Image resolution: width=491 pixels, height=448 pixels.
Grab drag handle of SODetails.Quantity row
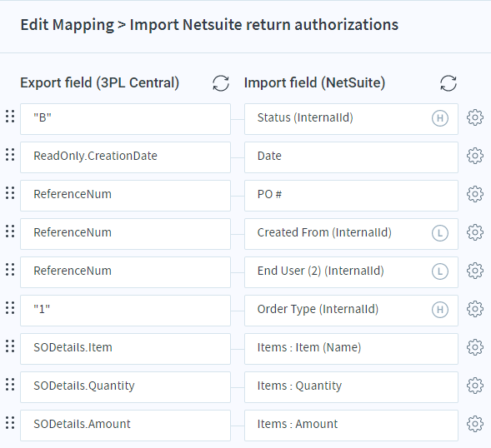(10, 384)
